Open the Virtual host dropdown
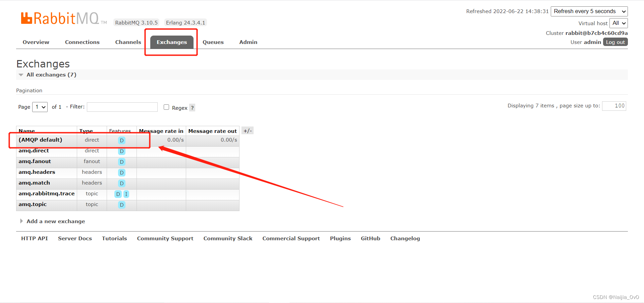644x303 pixels. coord(619,23)
